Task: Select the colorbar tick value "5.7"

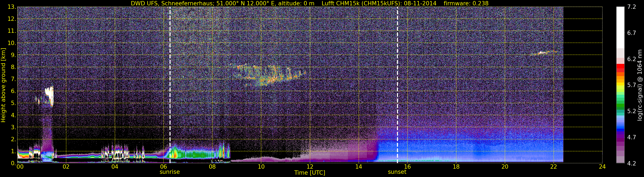Action: [x=632, y=85]
